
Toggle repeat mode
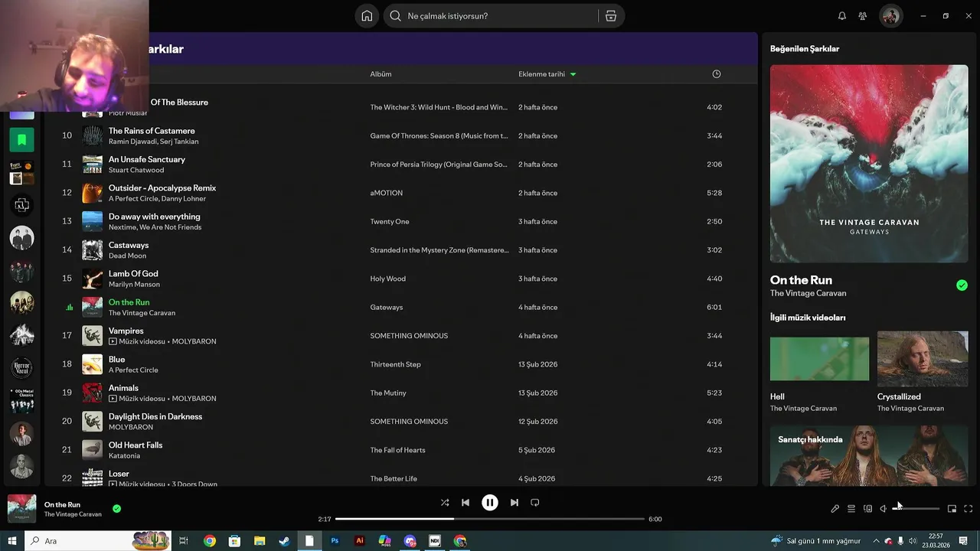click(535, 503)
